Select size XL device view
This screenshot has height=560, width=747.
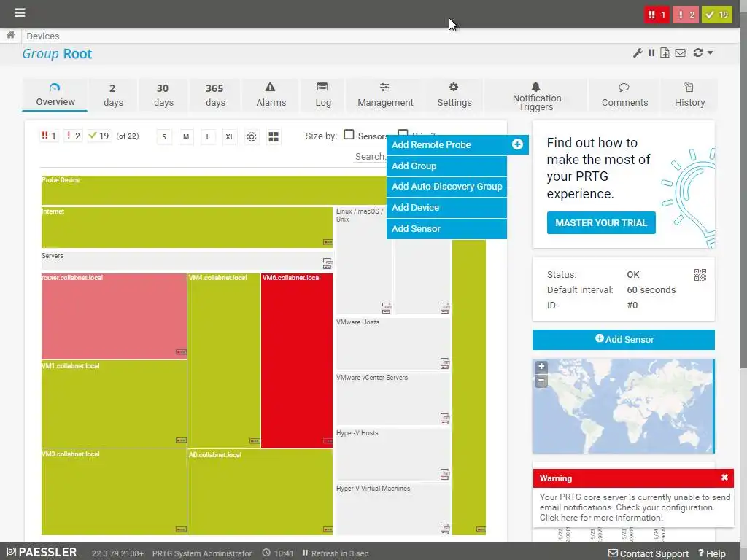230,136
